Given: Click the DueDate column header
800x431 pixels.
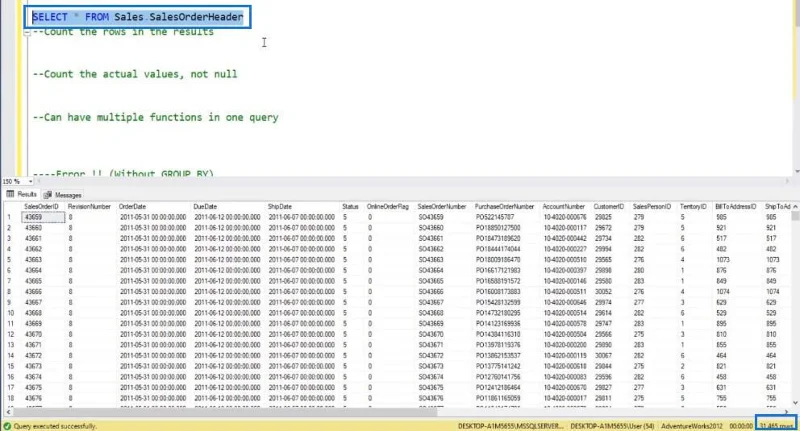Looking at the screenshot, I should (x=205, y=207).
